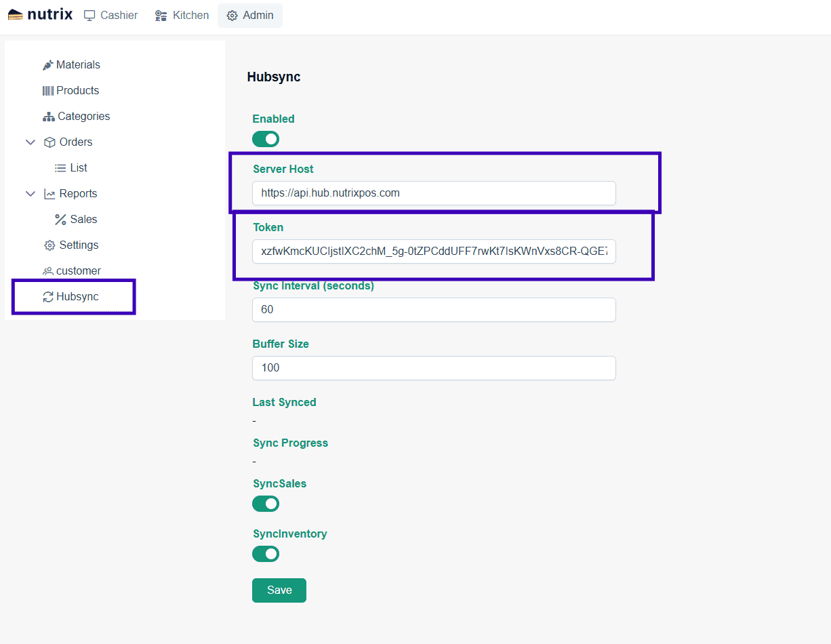Disable the Enabled toggle

pyautogui.click(x=265, y=139)
